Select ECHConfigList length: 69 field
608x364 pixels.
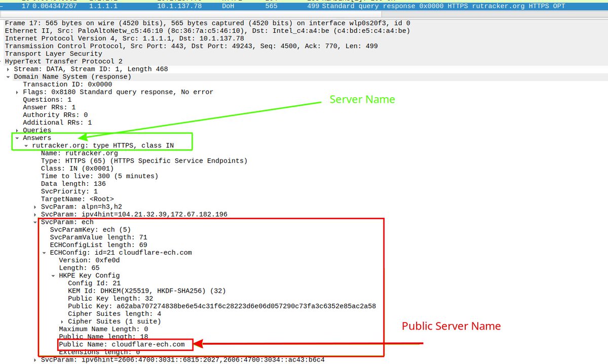99,245
